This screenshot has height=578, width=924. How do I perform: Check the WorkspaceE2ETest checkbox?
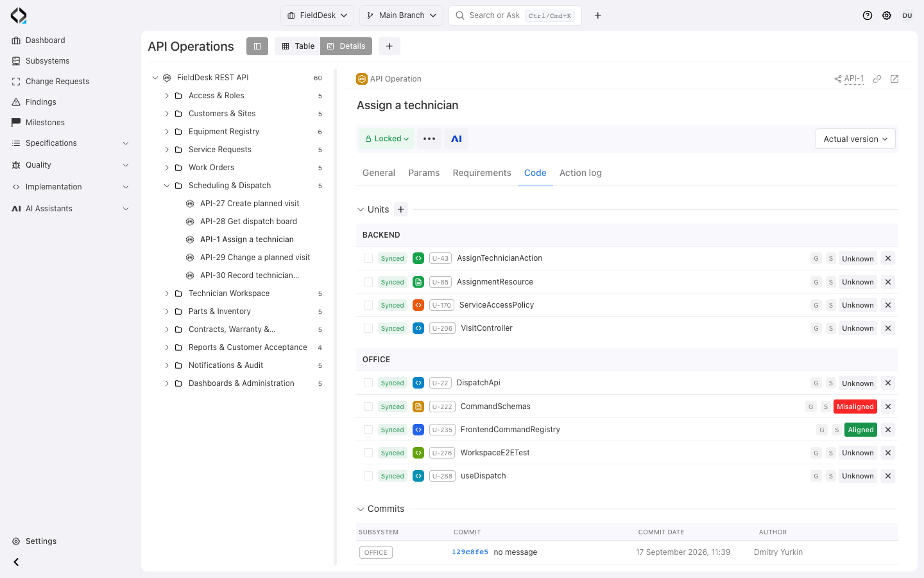point(368,453)
